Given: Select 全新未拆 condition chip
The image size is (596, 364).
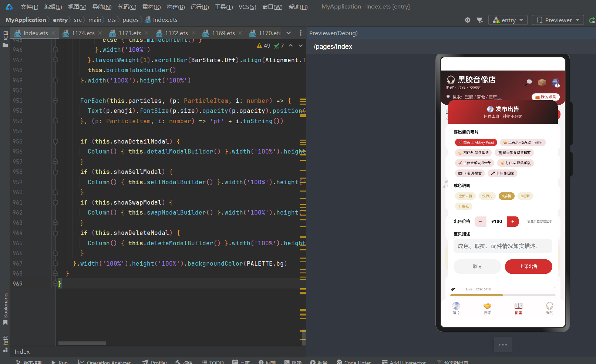Looking at the screenshot, I should click(465, 196).
